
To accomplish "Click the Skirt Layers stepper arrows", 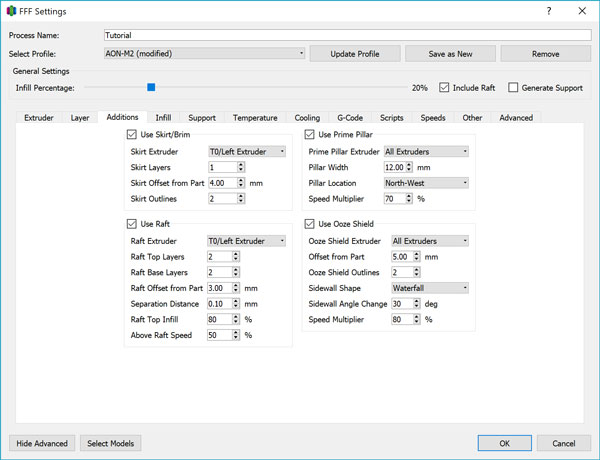I will pos(241,167).
